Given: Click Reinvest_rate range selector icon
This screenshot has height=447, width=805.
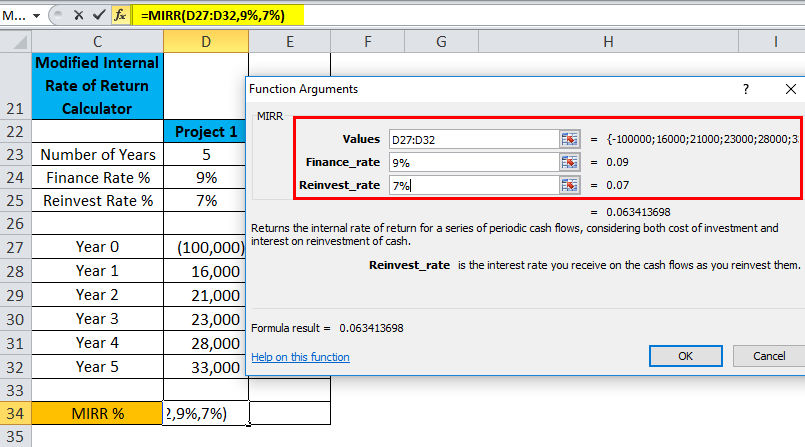Looking at the screenshot, I should pos(569,185).
